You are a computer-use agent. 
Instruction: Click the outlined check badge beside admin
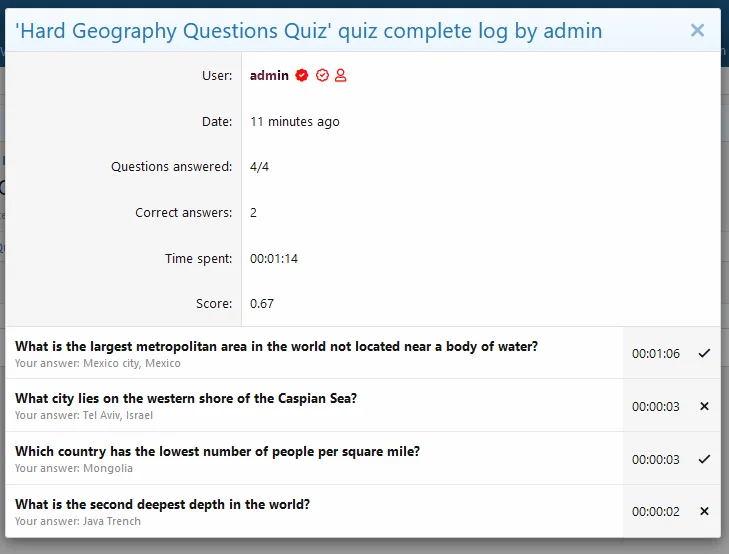322,76
